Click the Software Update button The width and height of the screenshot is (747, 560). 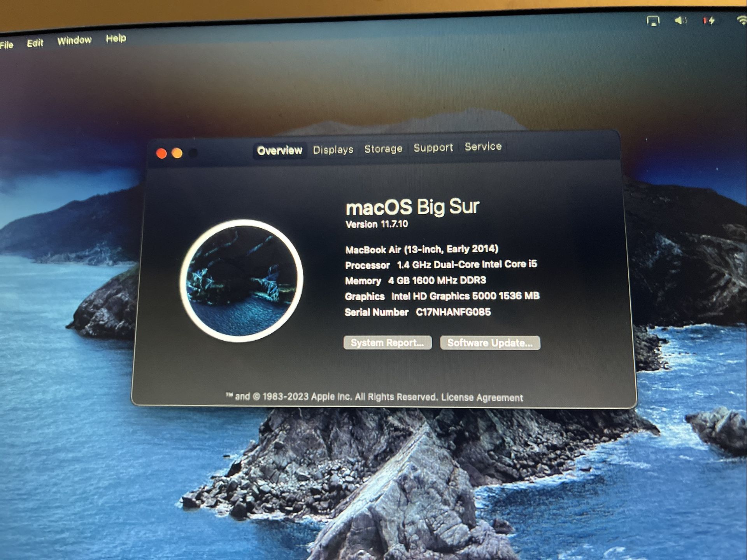click(489, 342)
